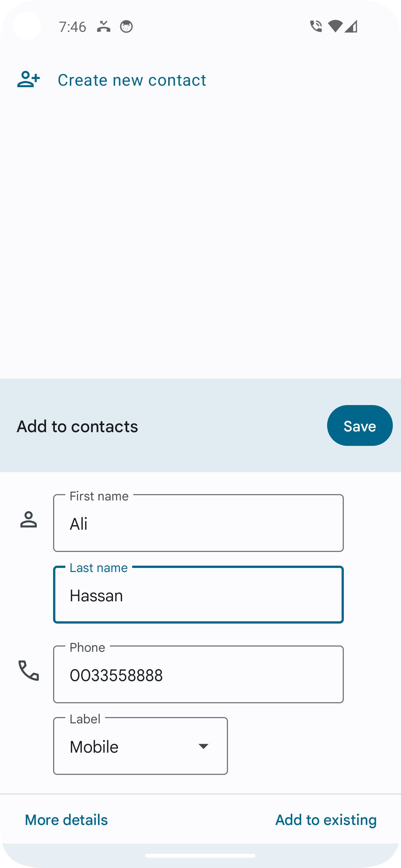
Task: Tap the Wi-Fi signal status icon
Action: (x=335, y=26)
